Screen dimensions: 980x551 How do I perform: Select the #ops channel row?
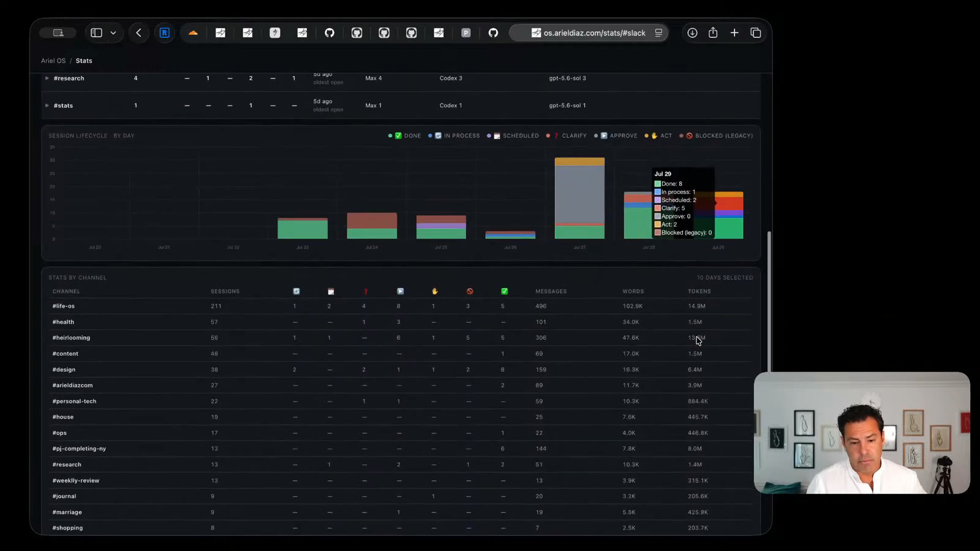click(401, 433)
